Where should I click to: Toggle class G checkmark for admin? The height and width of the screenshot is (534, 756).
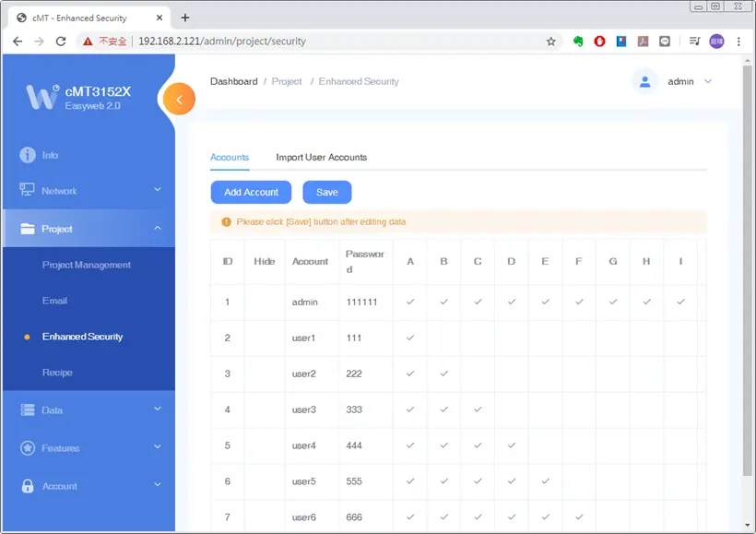pos(613,302)
